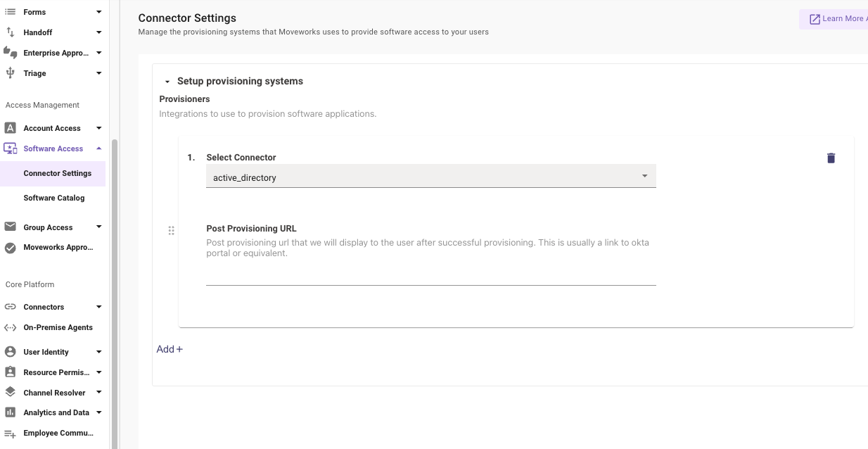
Task: Expand the Triage menu arrow
Action: [x=98, y=73]
